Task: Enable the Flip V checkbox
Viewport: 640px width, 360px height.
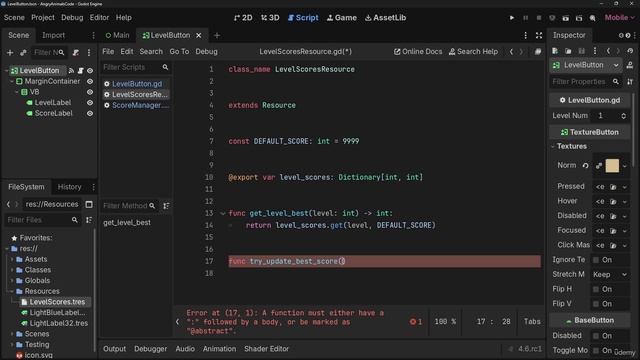Action: click(x=596, y=304)
